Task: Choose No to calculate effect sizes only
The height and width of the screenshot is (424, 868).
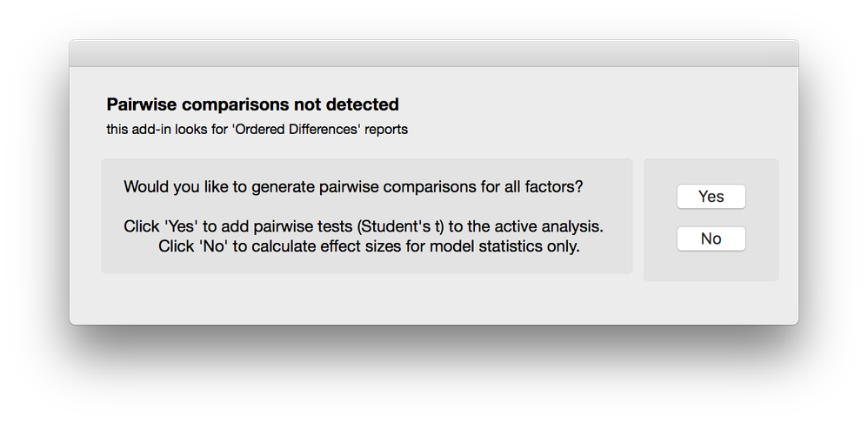Action: point(711,239)
